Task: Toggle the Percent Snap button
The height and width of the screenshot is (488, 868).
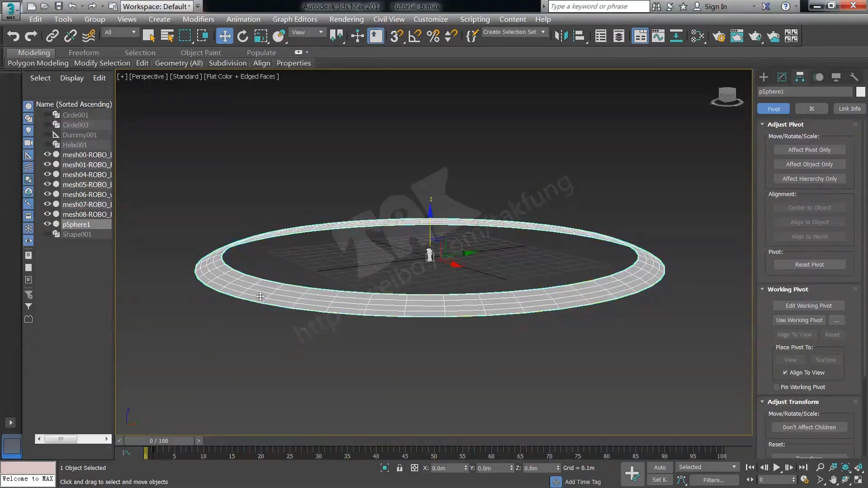Action: point(433,36)
